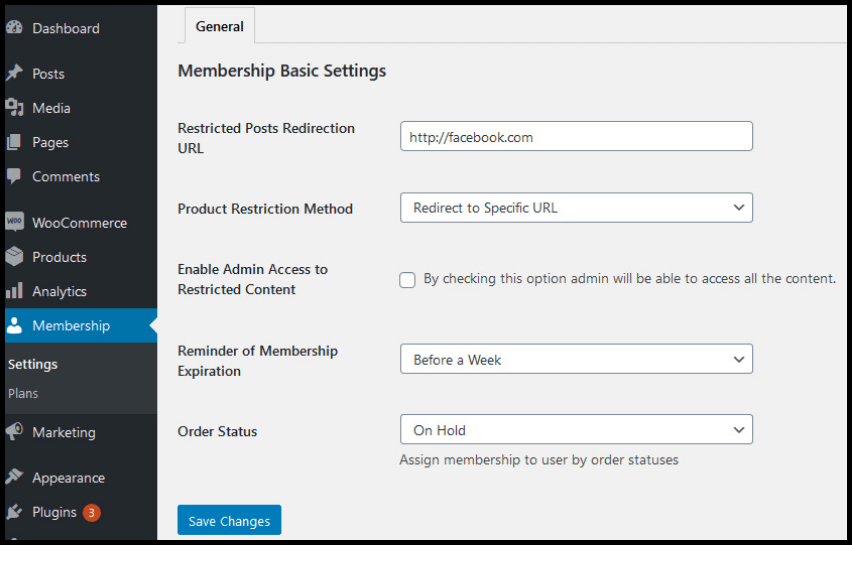Expand the Reminder of Membership Expiration dropdown
Image resolution: width=852 pixels, height=568 pixels.
(576, 359)
